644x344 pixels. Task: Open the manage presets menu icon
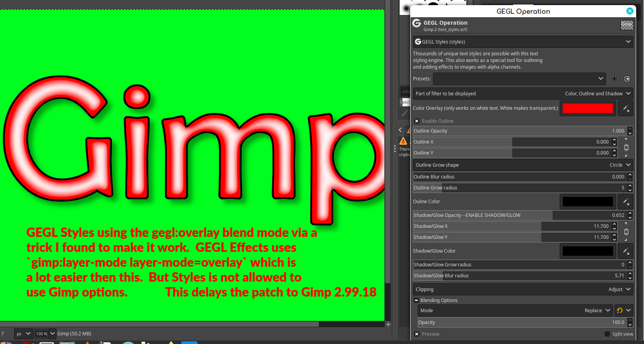click(627, 79)
